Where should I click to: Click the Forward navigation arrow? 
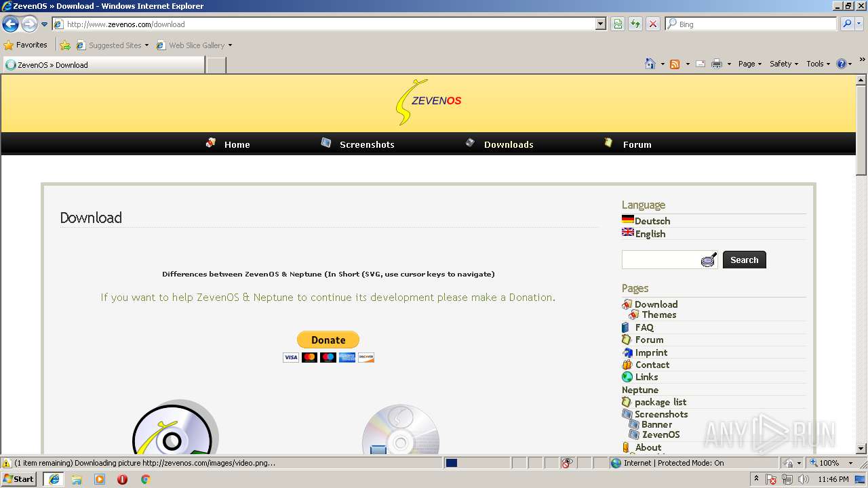tap(29, 24)
